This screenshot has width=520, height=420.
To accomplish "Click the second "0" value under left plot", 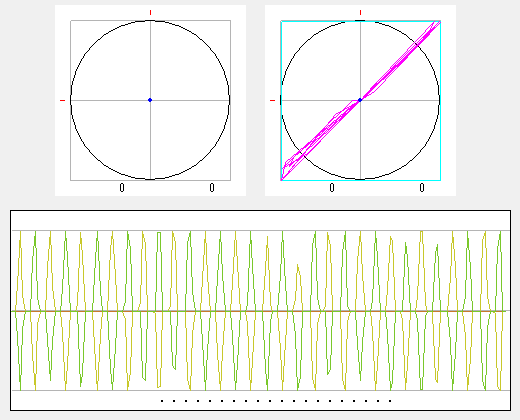I will (x=212, y=188).
